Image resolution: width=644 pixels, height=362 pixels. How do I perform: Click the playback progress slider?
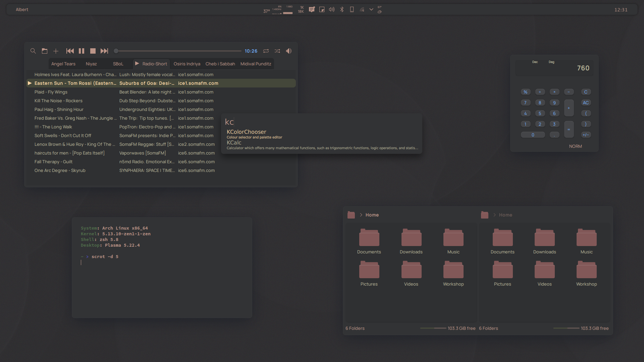point(177,51)
